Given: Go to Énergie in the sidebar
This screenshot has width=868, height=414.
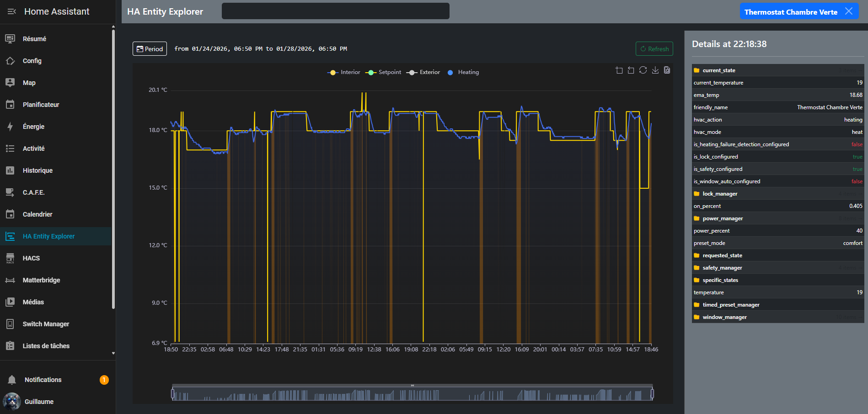Looking at the screenshot, I should pyautogui.click(x=33, y=127).
